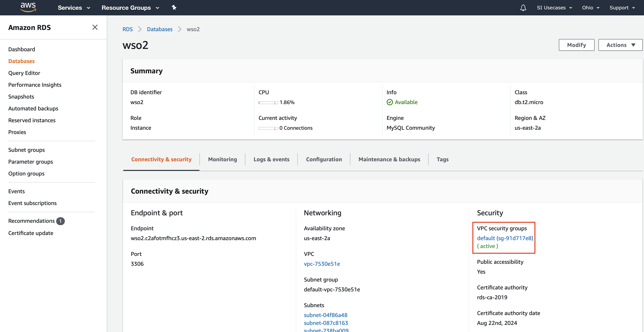Click the Public accessibility Yes value
The width and height of the screenshot is (644, 332).
tap(481, 272)
